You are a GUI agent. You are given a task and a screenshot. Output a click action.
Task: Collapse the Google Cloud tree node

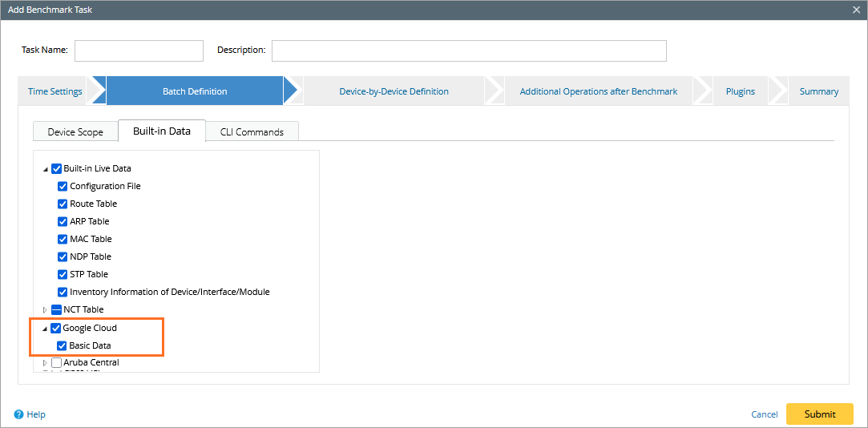(x=45, y=329)
